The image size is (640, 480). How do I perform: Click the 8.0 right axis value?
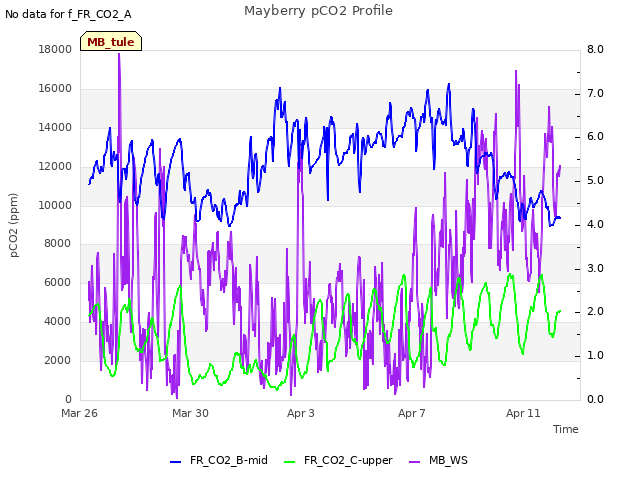595,49
